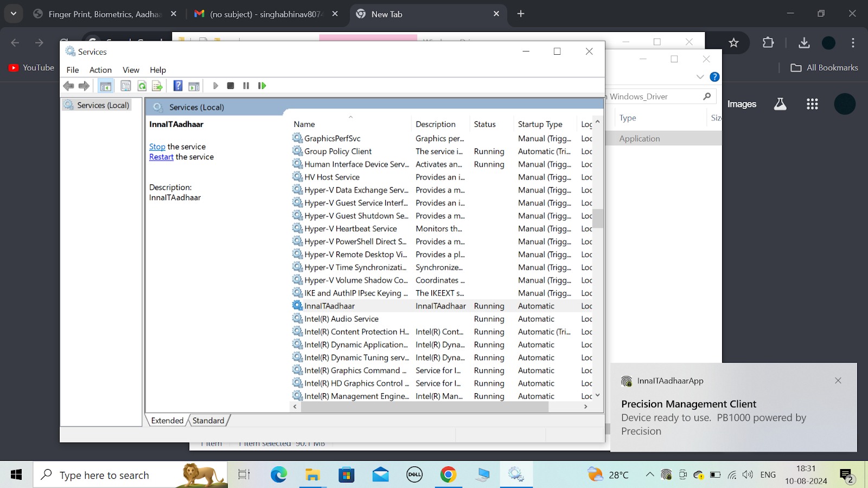Select the InnaITAadhaar service row
Image resolution: width=868 pixels, height=488 pixels.
click(x=442, y=306)
